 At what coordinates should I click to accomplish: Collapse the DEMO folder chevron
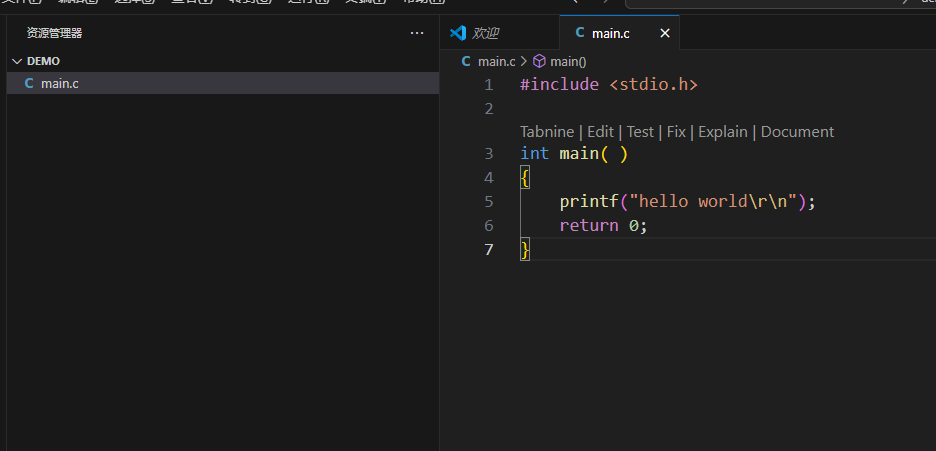(x=16, y=61)
